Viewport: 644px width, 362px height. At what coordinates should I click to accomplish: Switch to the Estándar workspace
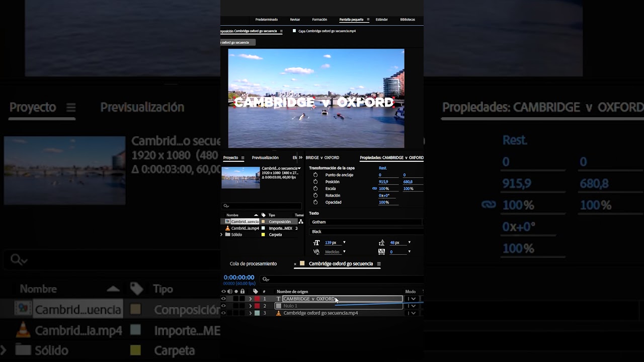382,20
